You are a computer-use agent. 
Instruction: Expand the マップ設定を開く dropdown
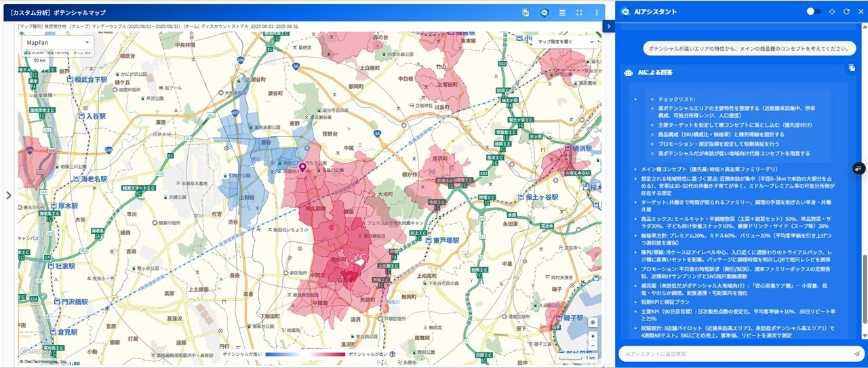tap(564, 42)
